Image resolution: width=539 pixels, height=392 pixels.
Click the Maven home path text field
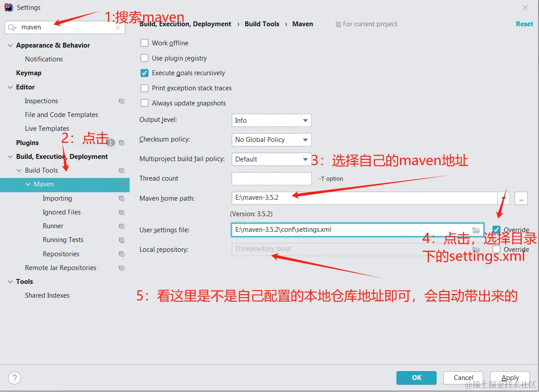364,198
